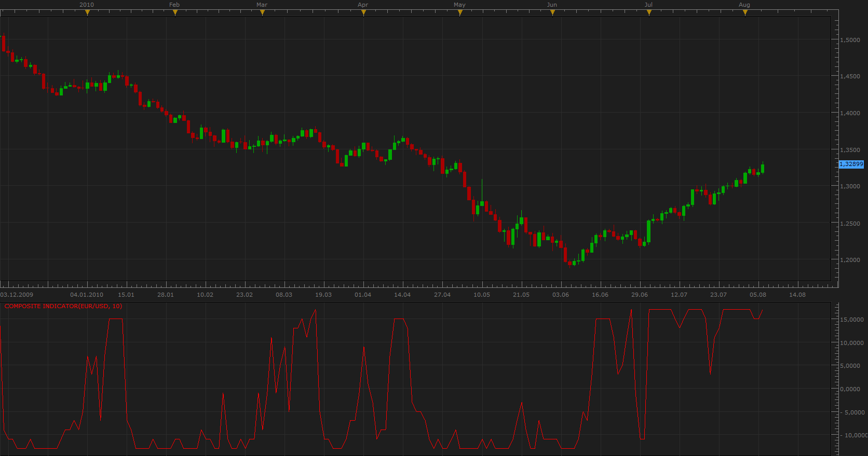Select the Aug month marker arrow
Image resolution: width=868 pixels, height=456 pixels.
click(x=745, y=13)
